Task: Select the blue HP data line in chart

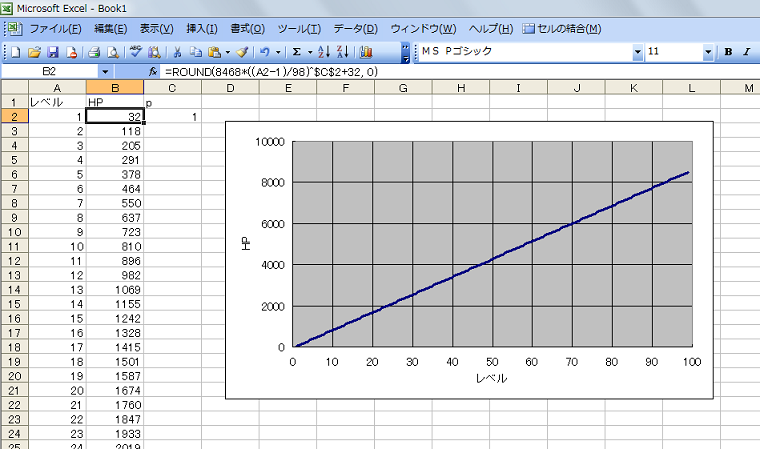Action: (492, 259)
